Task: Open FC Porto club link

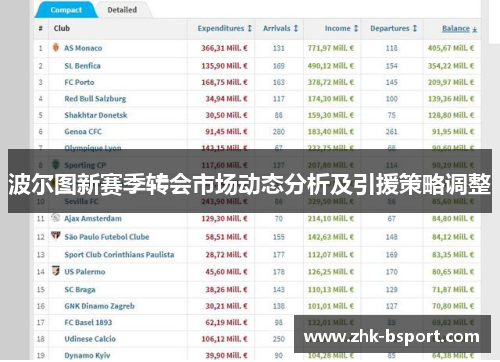Action: (x=79, y=82)
